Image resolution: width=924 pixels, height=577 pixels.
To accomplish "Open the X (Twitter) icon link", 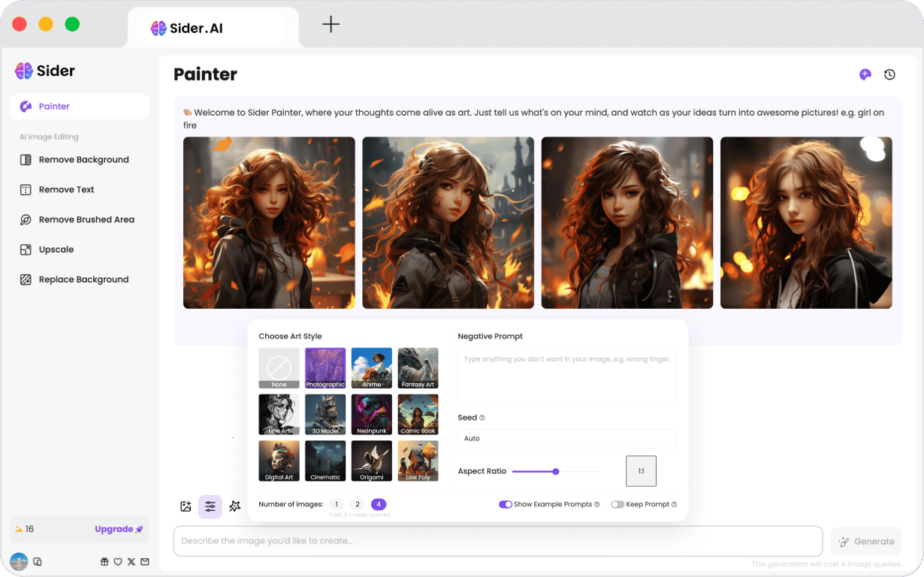I will click(131, 561).
